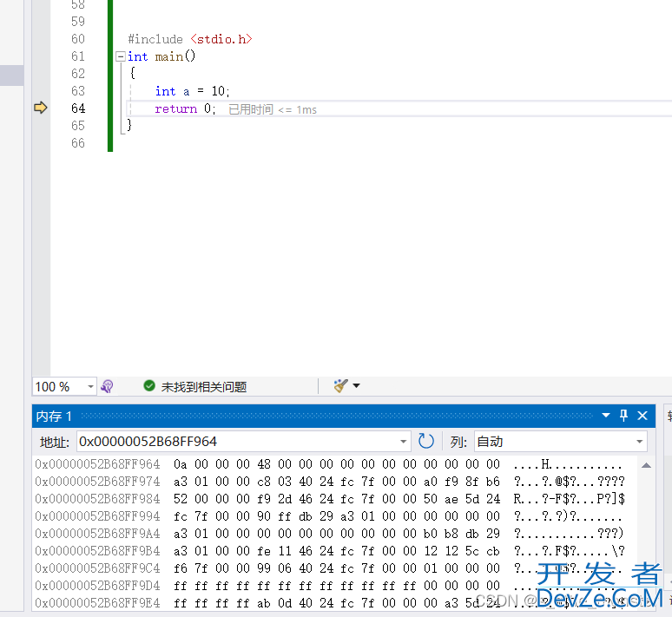Viewport: 672px width, 617px height.
Task: Click the code cleanup broom icon
Action: click(340, 385)
